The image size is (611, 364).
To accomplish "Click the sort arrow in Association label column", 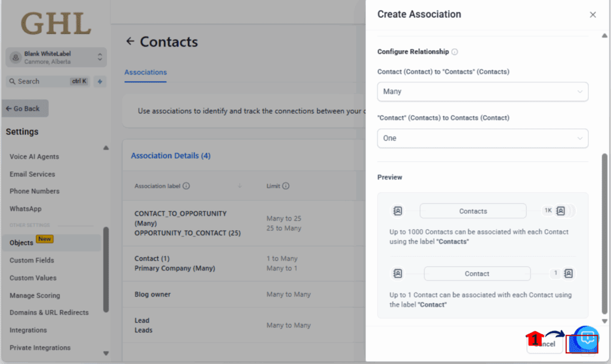I will 240,186.
